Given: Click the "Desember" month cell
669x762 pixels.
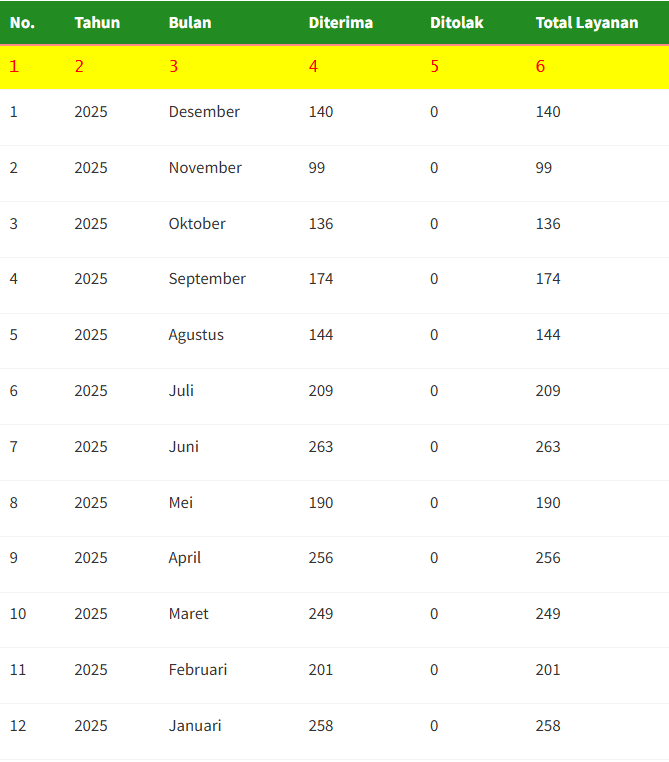Looking at the screenshot, I should (204, 112).
